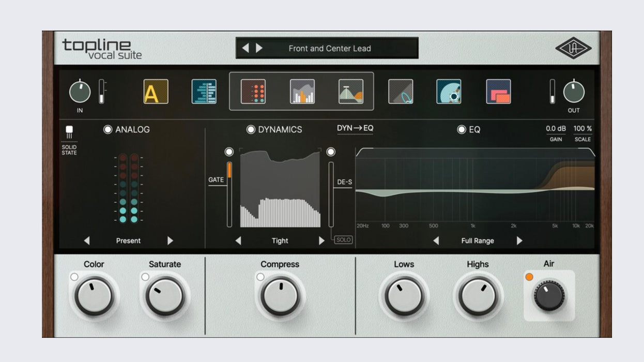Open the Front and Center Lead preset name
This screenshot has height=362, width=644.
click(x=330, y=48)
